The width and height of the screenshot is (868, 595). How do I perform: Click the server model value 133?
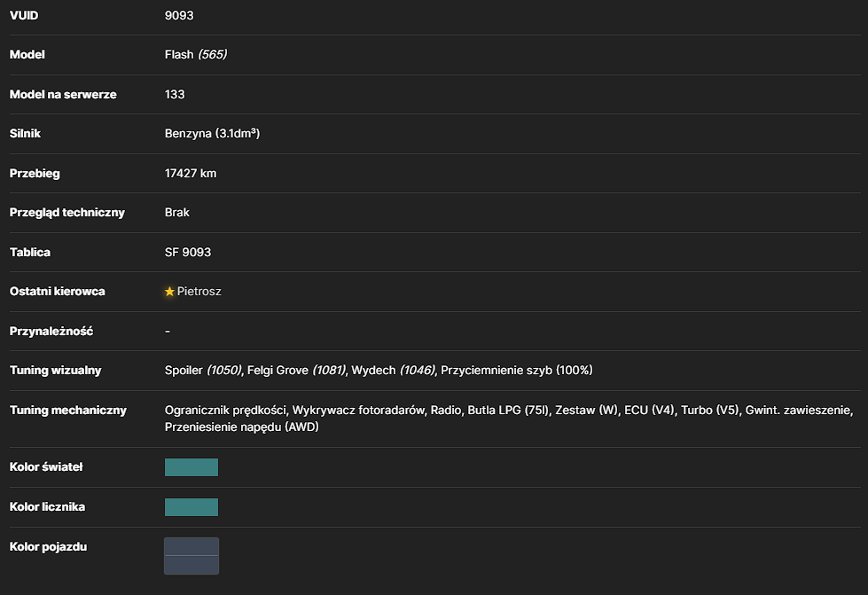click(175, 94)
